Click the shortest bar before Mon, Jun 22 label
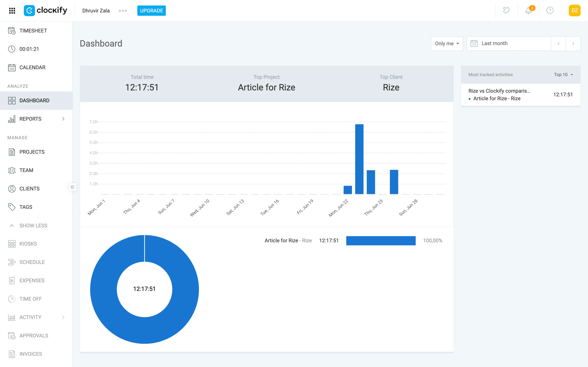This screenshot has width=588, height=367. (x=348, y=190)
